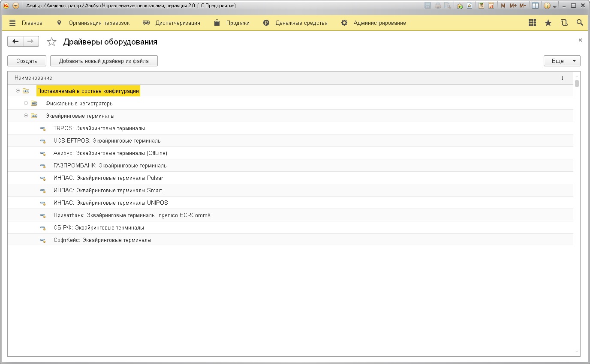Click the M+ memory button
Viewport: 590px width, 364px height.
click(x=513, y=6)
